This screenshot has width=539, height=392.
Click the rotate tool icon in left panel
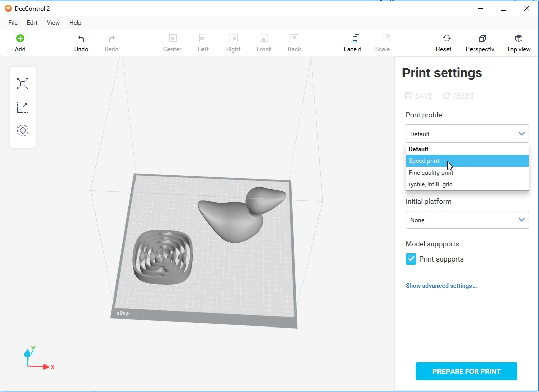23,130
